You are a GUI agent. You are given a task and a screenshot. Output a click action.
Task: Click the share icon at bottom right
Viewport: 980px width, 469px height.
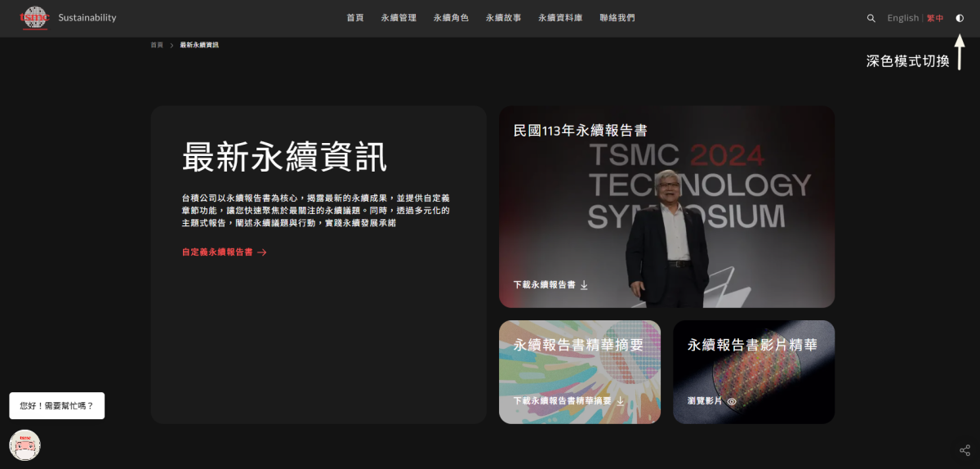(964, 450)
